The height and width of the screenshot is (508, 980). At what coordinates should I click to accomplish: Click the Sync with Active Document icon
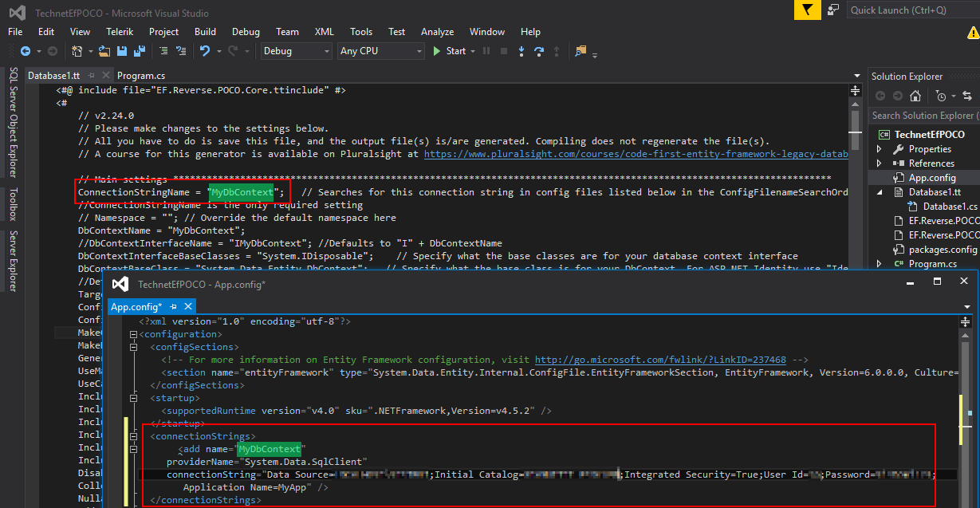[967, 96]
